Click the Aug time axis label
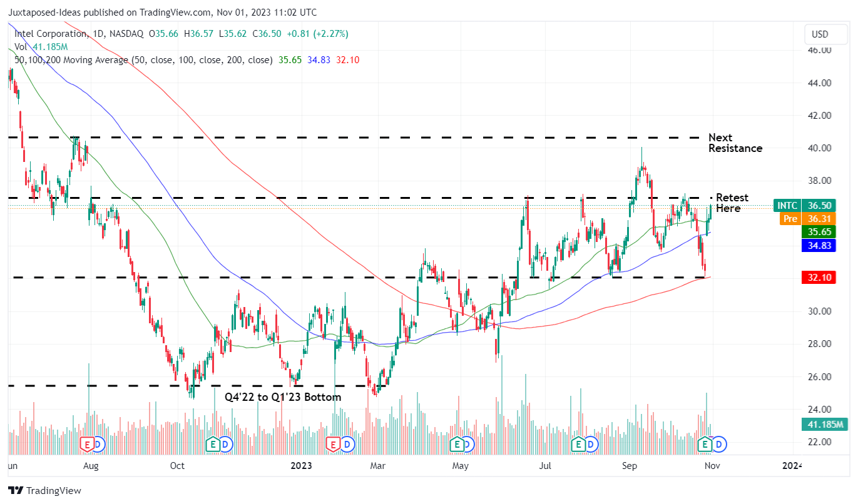The width and height of the screenshot is (858, 504). [91, 466]
